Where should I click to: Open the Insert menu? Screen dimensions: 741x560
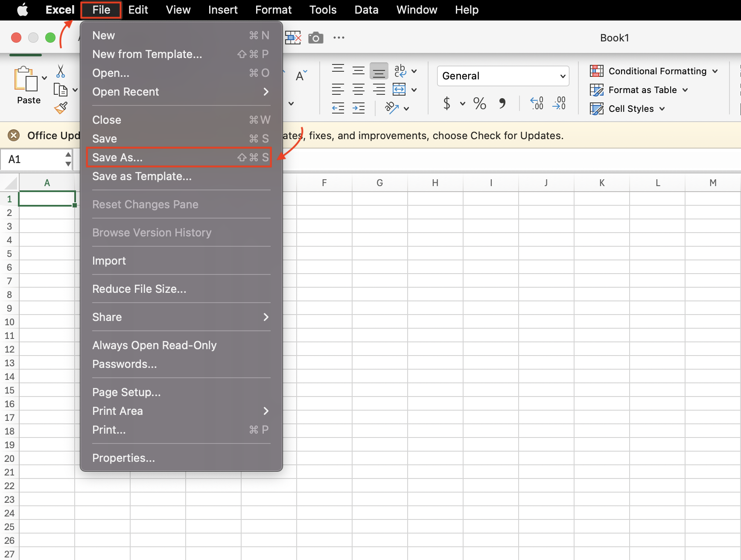pos(223,10)
